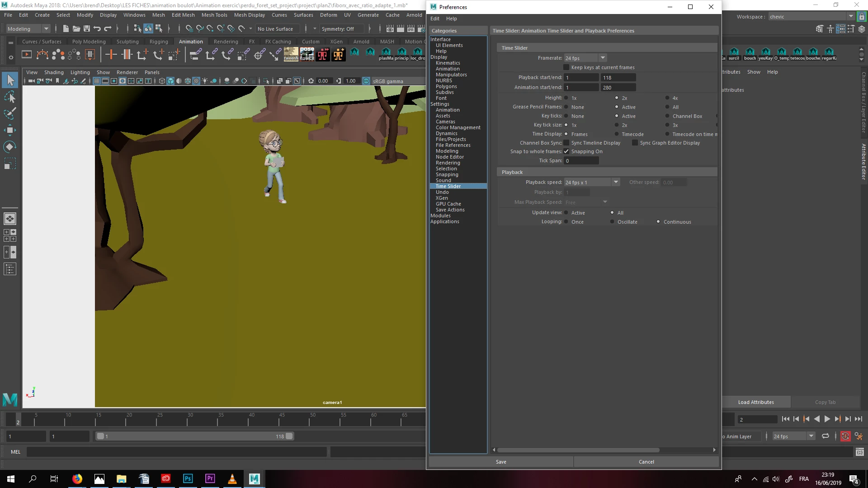Open Photoshop from the Windows taskbar
Screen dimensions: 868x488
(x=188, y=479)
